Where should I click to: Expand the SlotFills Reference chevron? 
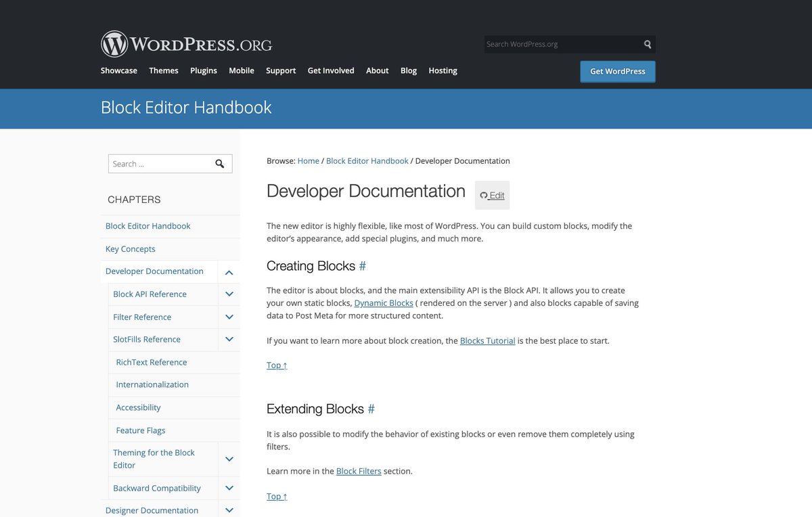coord(229,339)
